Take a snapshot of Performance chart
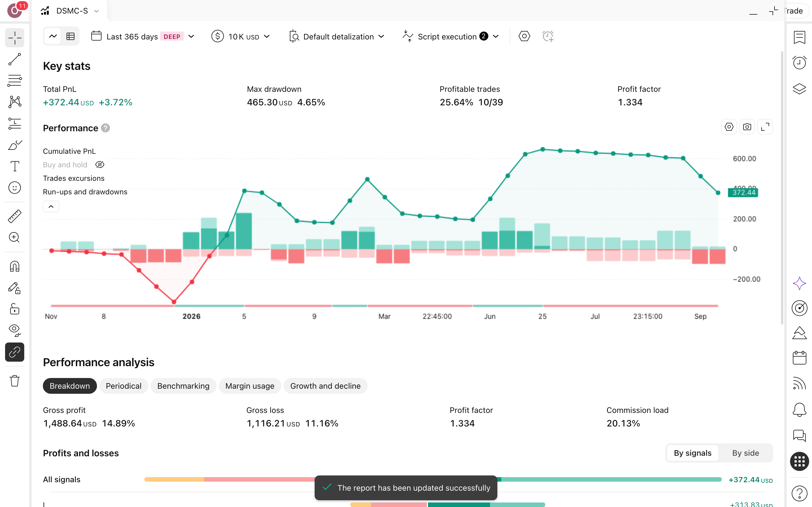 pos(747,127)
